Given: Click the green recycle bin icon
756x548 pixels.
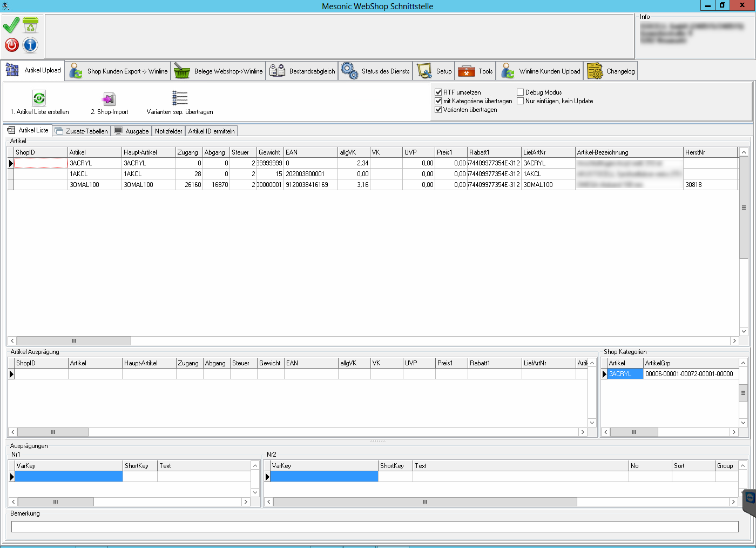Looking at the screenshot, I should 31,25.
